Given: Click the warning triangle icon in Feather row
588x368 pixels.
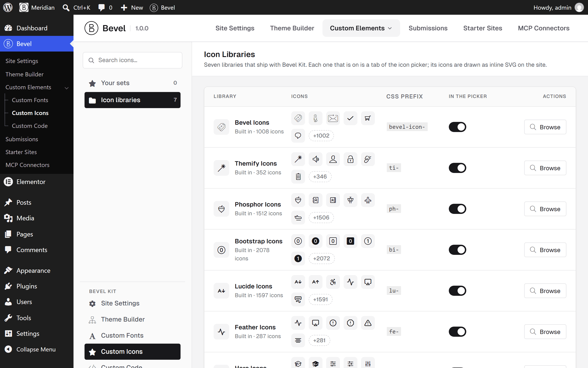Looking at the screenshot, I should (x=368, y=323).
